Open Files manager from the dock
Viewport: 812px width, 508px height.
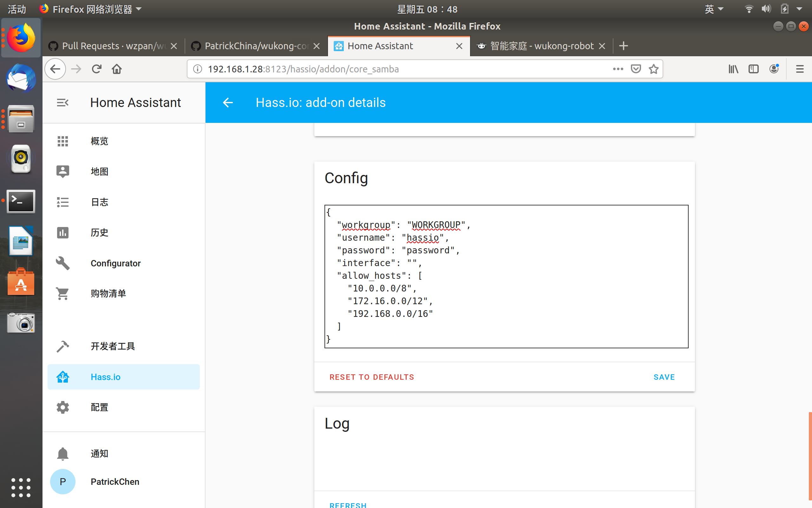click(21, 119)
